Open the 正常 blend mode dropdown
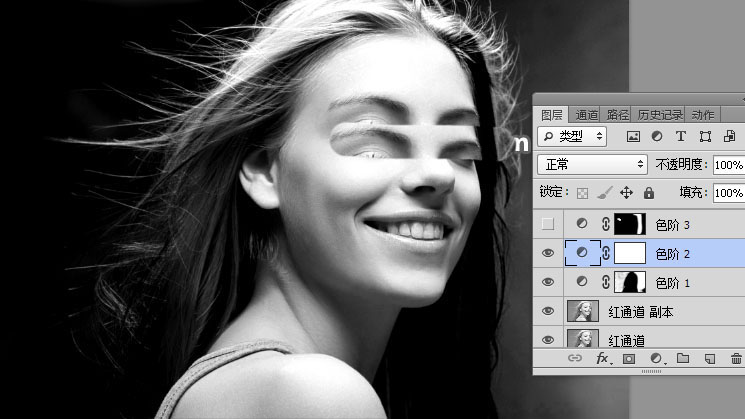The height and width of the screenshot is (419, 745). (x=592, y=164)
